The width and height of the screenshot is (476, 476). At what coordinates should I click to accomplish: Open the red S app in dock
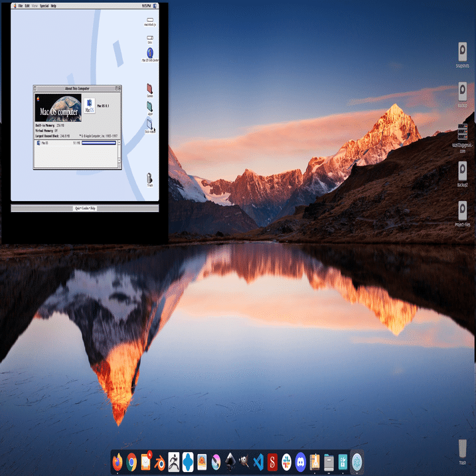[x=272, y=462]
